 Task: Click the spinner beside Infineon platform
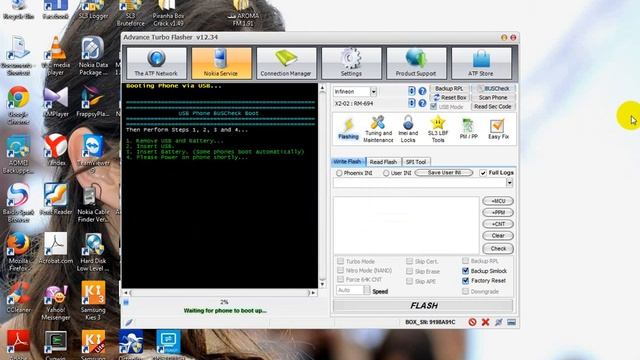coord(411,91)
